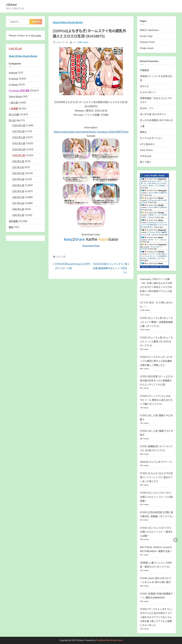Select the C91 同人誌 subcategory
The height and width of the screenshot is (644, 182).
coord(18,167)
